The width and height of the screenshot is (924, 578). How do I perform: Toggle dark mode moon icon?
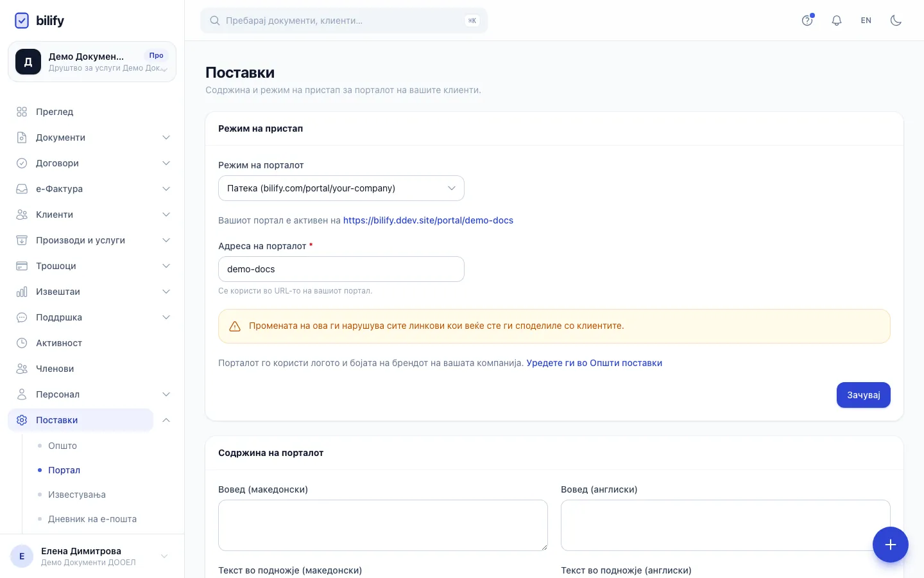click(896, 21)
